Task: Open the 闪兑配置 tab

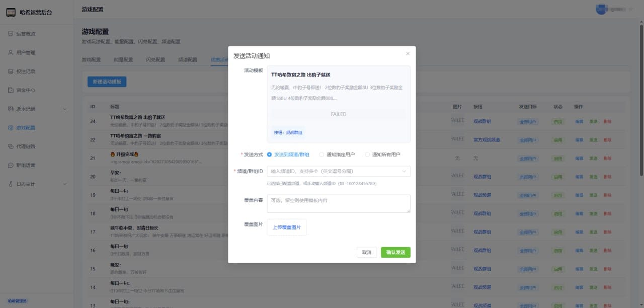Action: click(155, 59)
